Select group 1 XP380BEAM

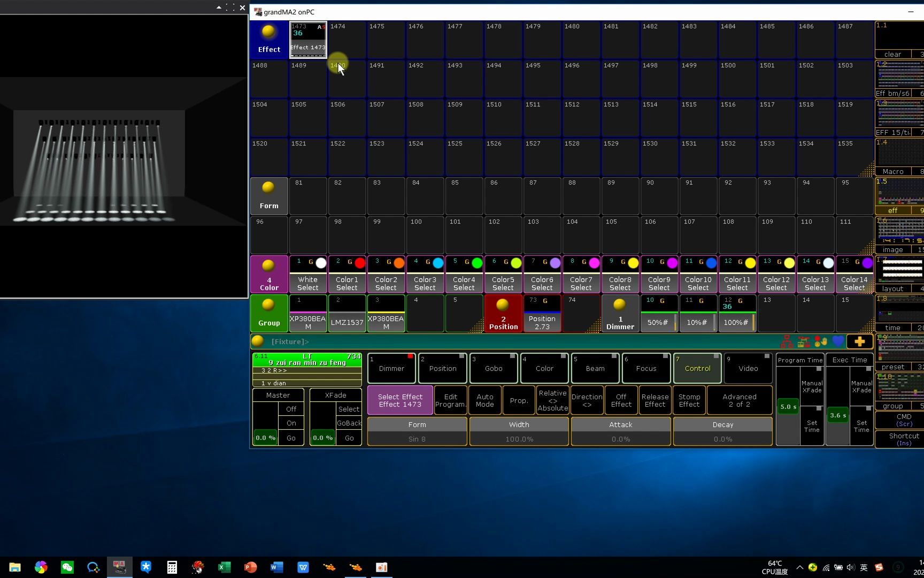[308, 313]
